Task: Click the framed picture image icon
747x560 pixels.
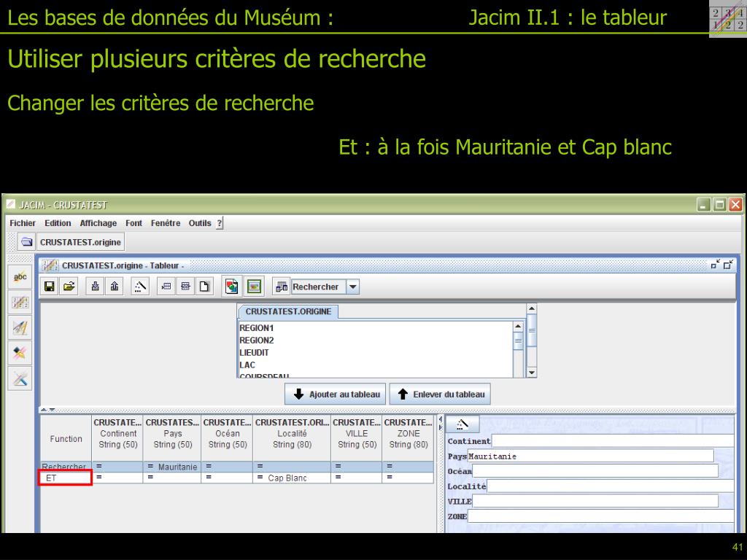Action: pos(255,286)
